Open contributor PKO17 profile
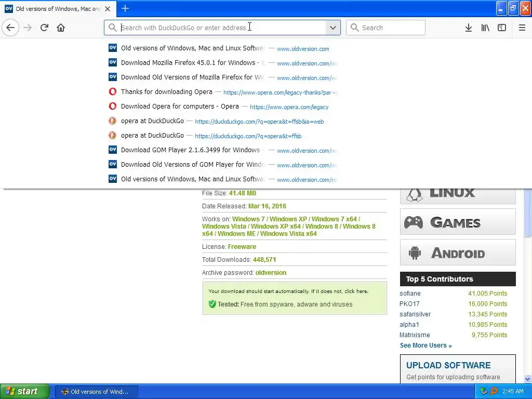The image size is (532, 399). 409,304
